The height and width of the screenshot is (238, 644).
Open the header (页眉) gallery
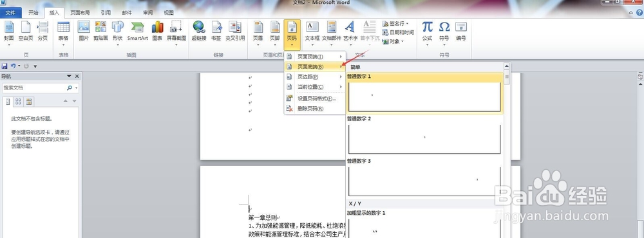click(258, 32)
